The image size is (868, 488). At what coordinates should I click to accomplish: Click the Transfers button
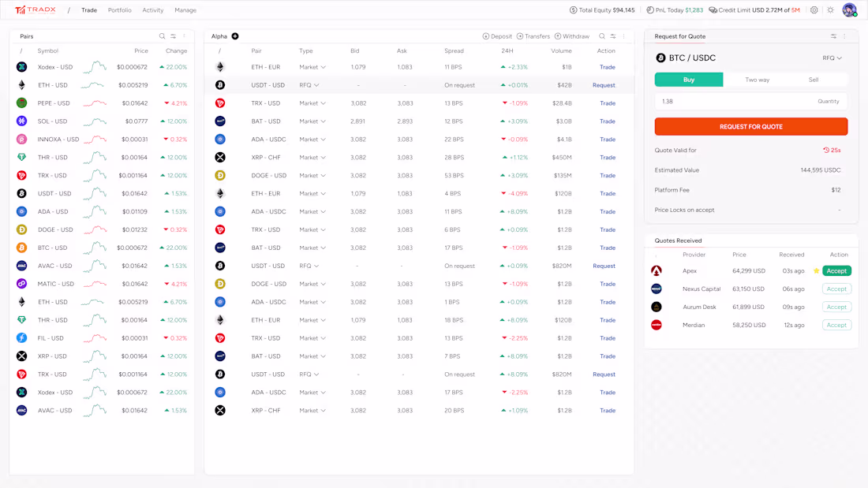(533, 36)
